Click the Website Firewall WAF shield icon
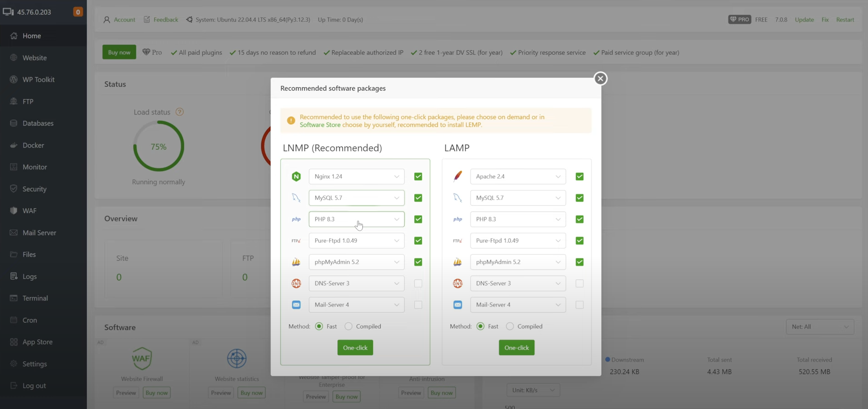This screenshot has width=868, height=409. 142,358
